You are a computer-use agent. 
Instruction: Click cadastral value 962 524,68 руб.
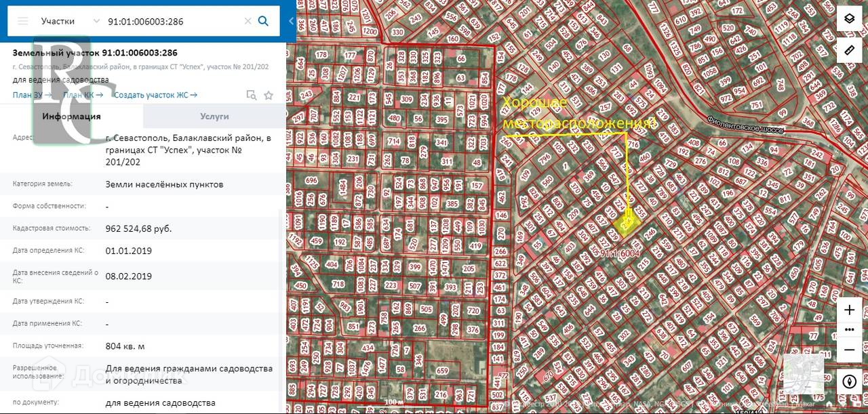138,228
